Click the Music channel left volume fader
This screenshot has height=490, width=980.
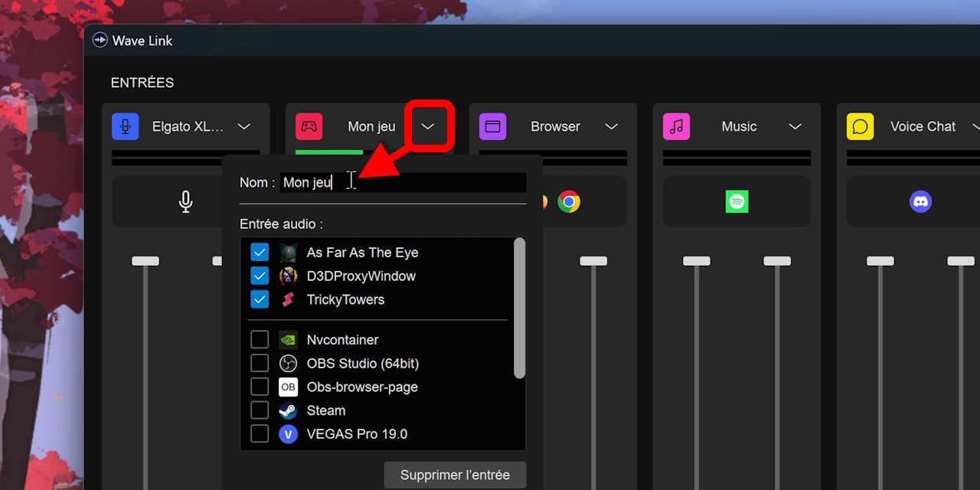click(x=697, y=261)
